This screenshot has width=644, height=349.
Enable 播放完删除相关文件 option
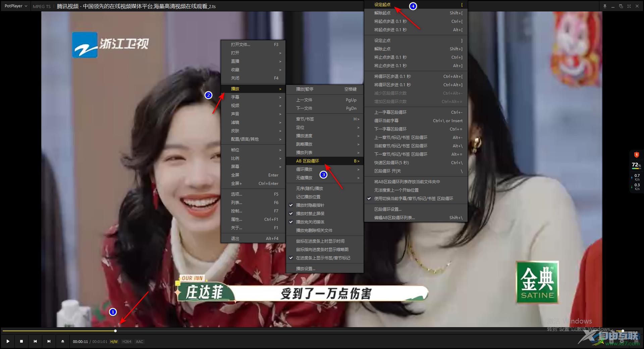point(325,230)
